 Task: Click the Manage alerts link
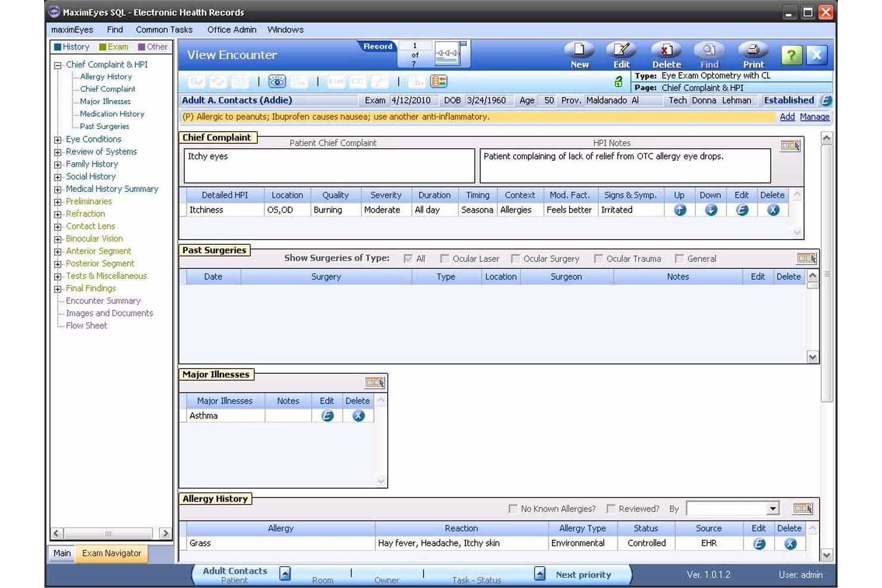(x=815, y=117)
